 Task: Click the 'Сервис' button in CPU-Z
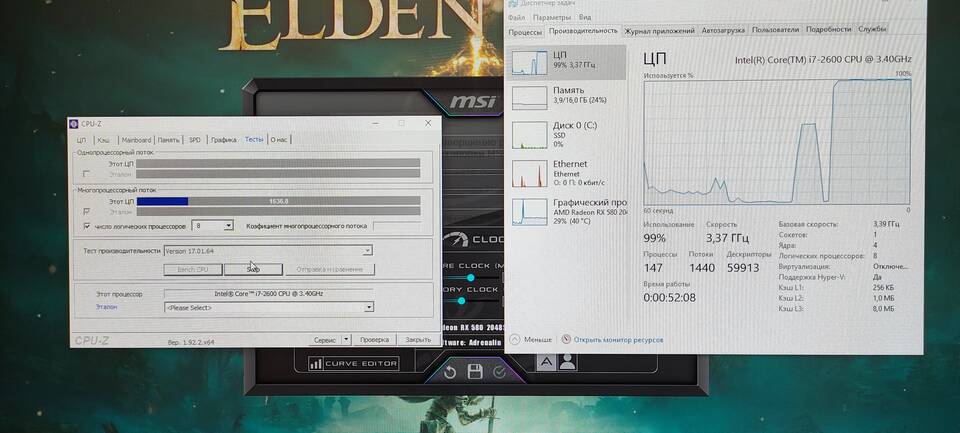(x=325, y=339)
